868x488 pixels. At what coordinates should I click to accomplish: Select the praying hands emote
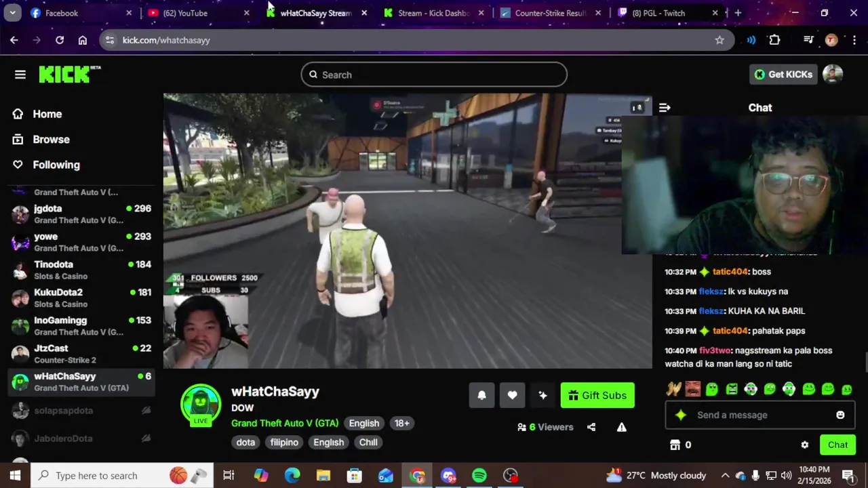click(673, 389)
